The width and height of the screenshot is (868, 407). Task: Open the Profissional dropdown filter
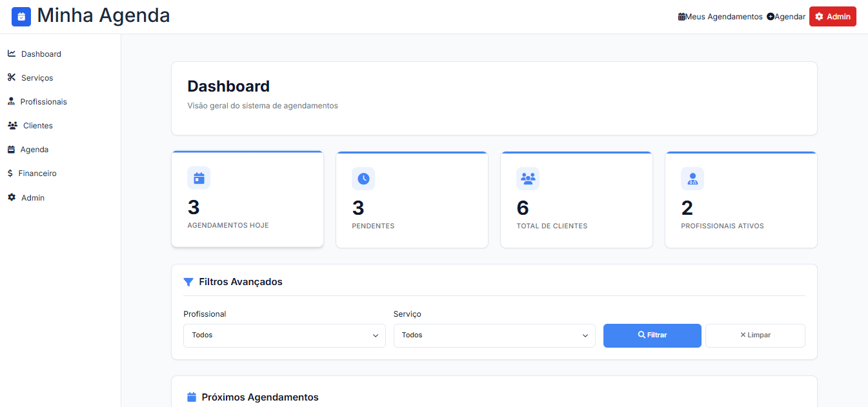284,335
